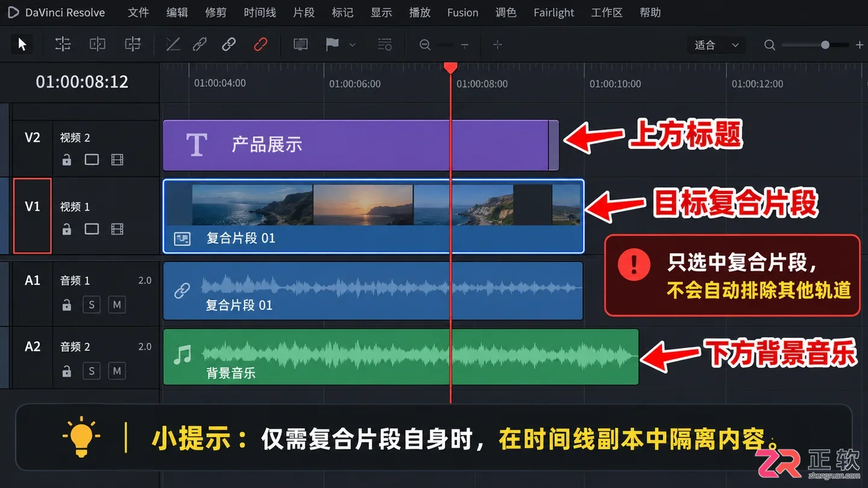Image resolution: width=868 pixels, height=488 pixels.
Task: Lock the 音频 1 track
Action: (67, 305)
